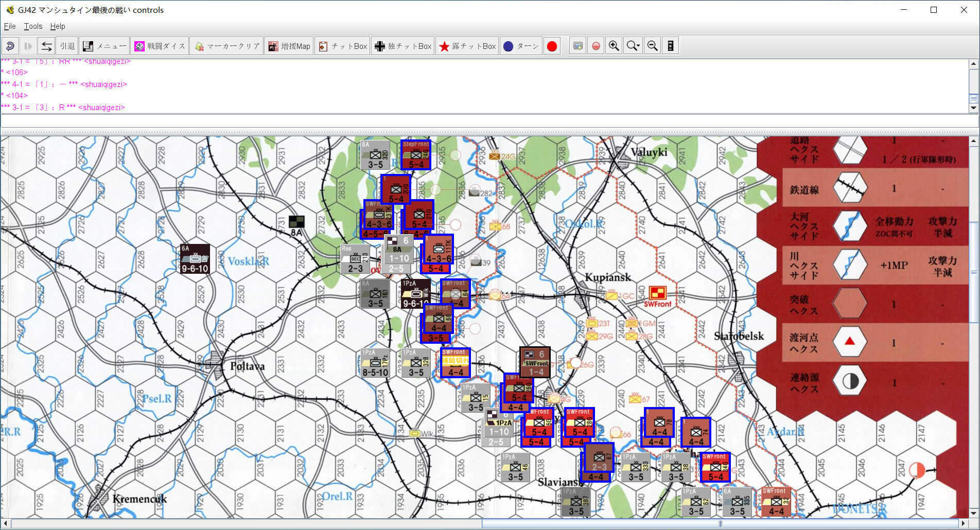Open the メニュー toolbar button
The image size is (980, 530).
[x=105, y=46]
